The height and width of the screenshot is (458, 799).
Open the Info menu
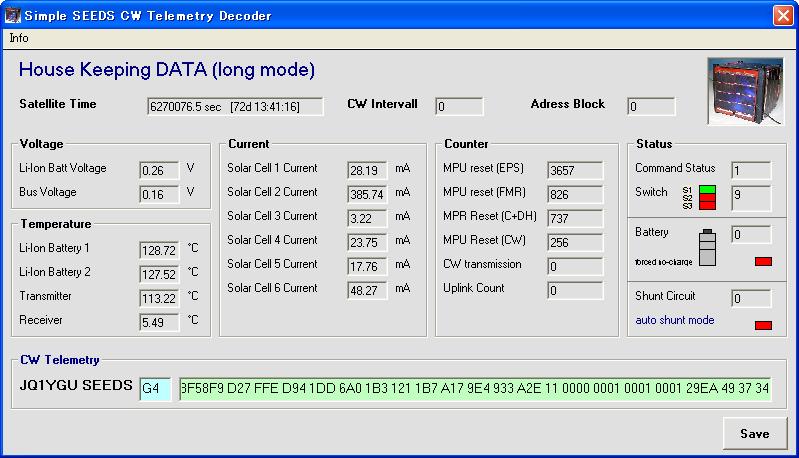click(19, 38)
